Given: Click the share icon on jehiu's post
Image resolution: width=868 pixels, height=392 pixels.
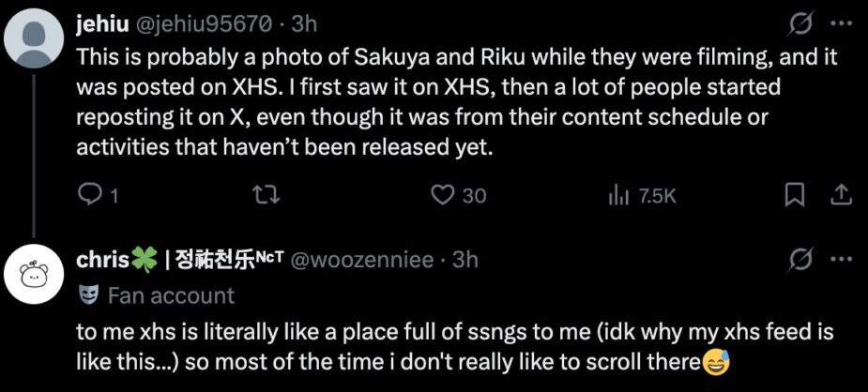Looking at the screenshot, I should (841, 194).
